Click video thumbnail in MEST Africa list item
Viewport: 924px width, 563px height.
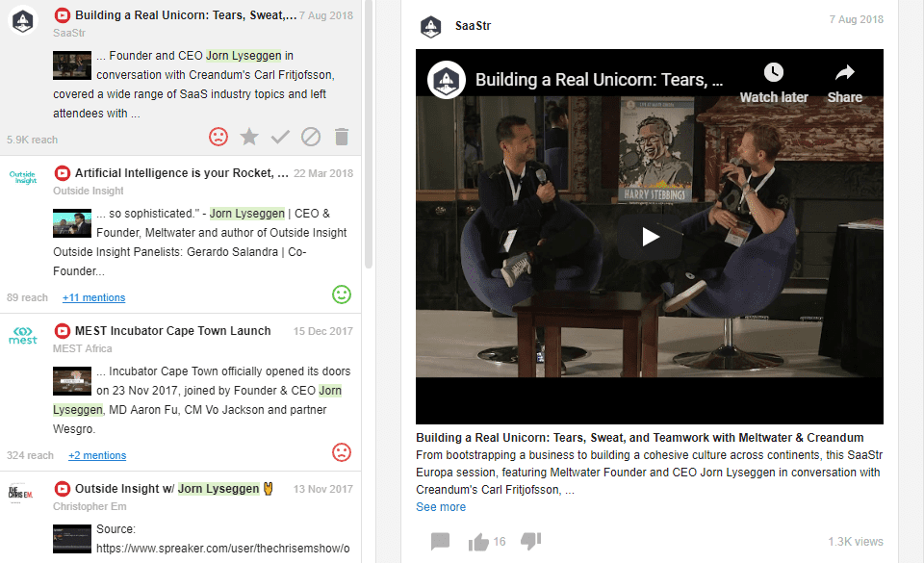72,381
